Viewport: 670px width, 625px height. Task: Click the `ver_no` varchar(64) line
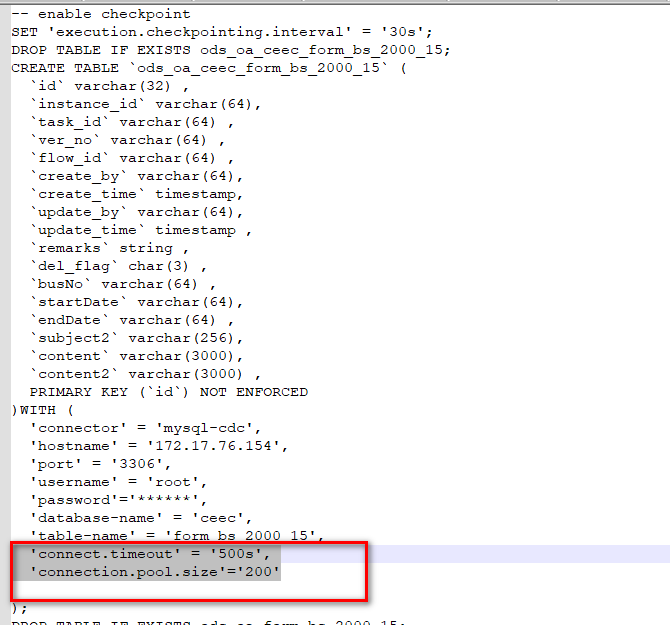pyautogui.click(x=127, y=140)
